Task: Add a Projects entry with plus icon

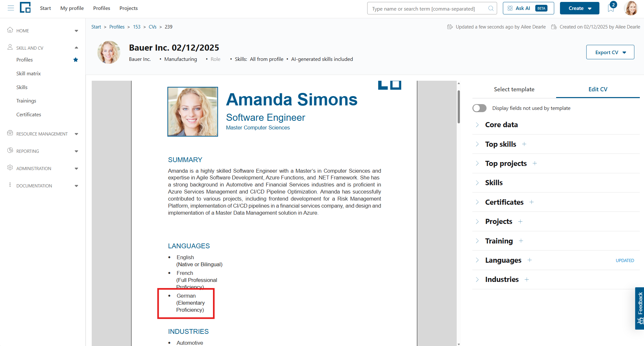Action: pyautogui.click(x=520, y=222)
